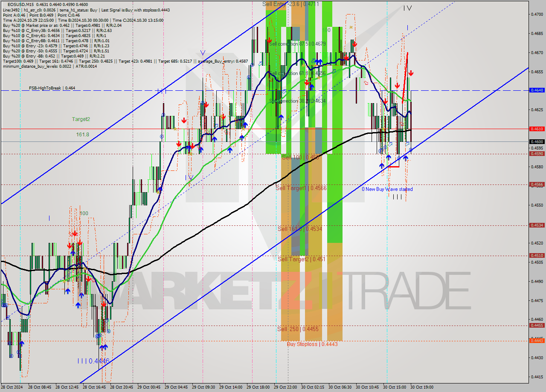546x392 pixels.
Task: Click the Sell 250 | 0.4455 label
Action: pyautogui.click(x=298, y=329)
